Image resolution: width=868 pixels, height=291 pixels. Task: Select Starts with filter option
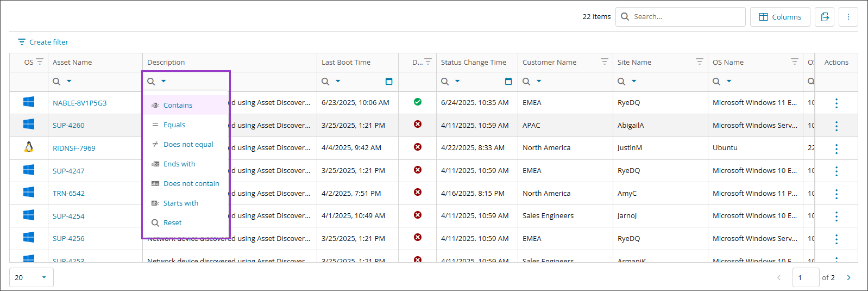coord(180,203)
